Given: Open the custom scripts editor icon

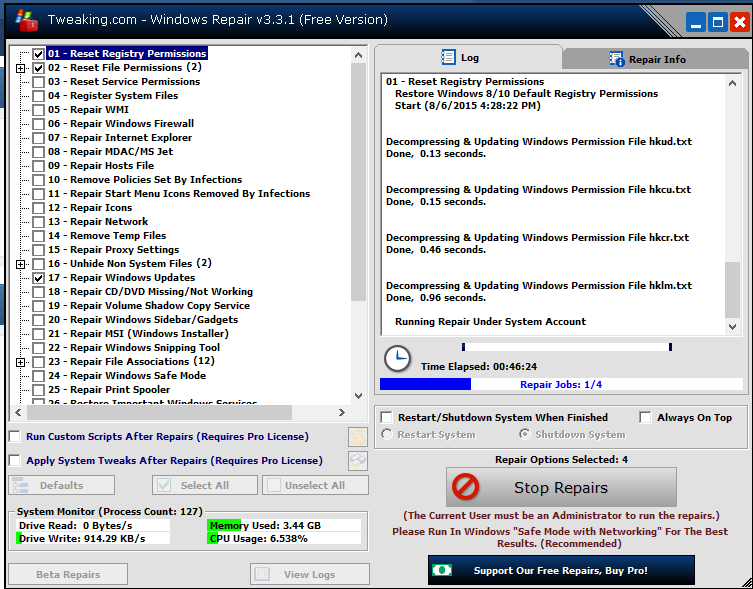Looking at the screenshot, I should tap(358, 437).
